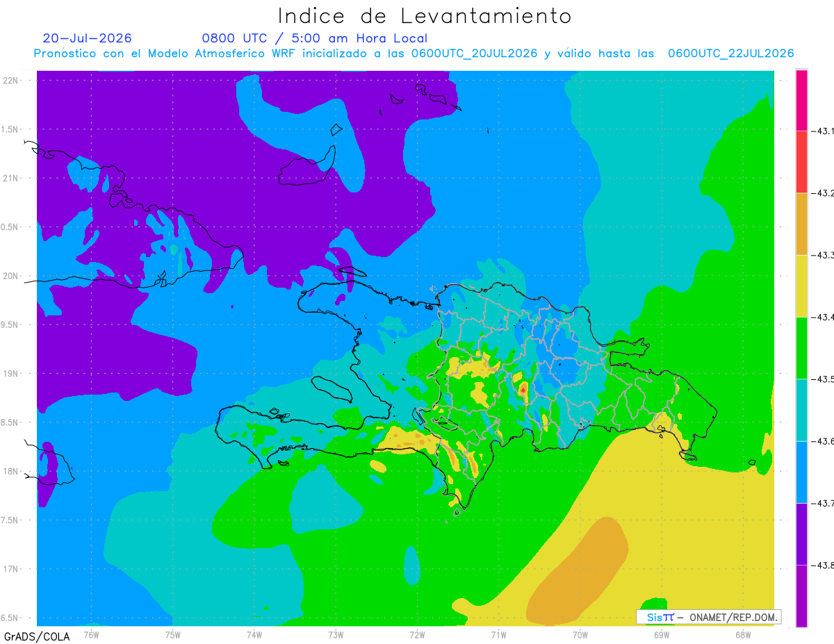Click the 'Pronóstico con el Modelo' forecast line
834x644 pixels.
coord(414,53)
